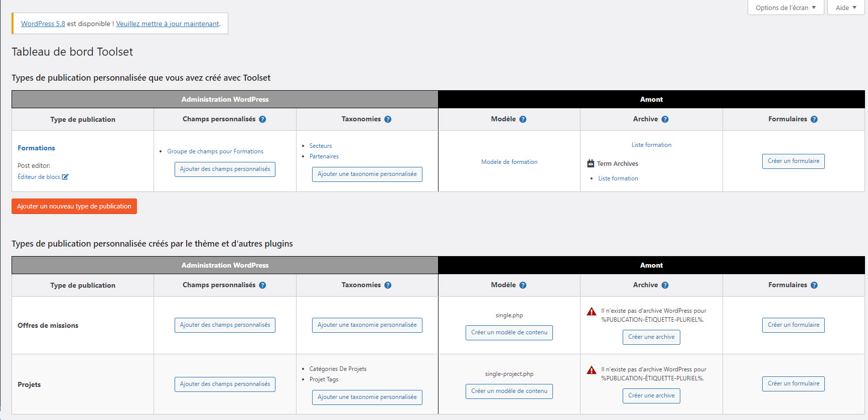The width and height of the screenshot is (868, 420).
Task: Open the Liste formation link above Term Archives
Action: [651, 145]
